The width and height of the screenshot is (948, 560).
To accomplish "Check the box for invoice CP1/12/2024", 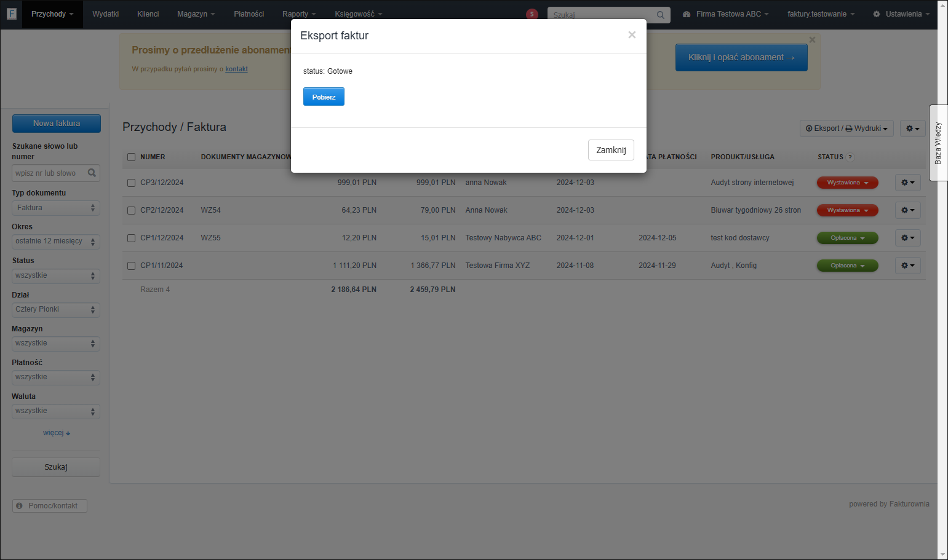I will [x=131, y=238].
